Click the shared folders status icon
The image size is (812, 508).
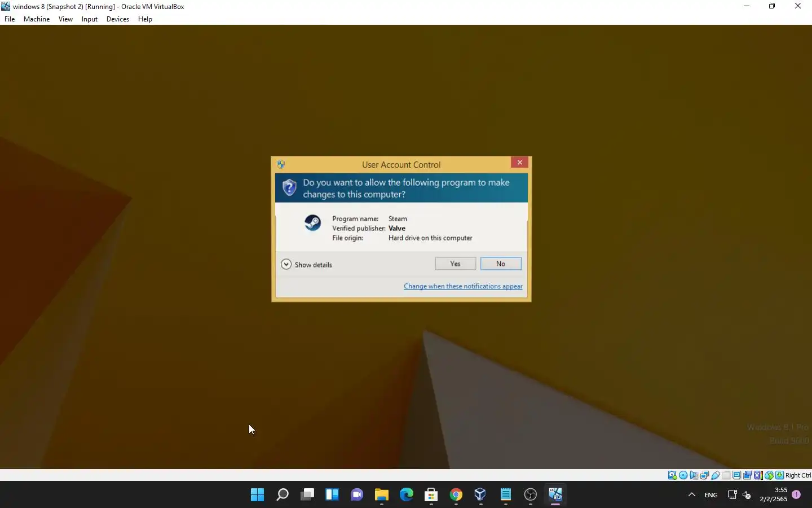pyautogui.click(x=726, y=475)
